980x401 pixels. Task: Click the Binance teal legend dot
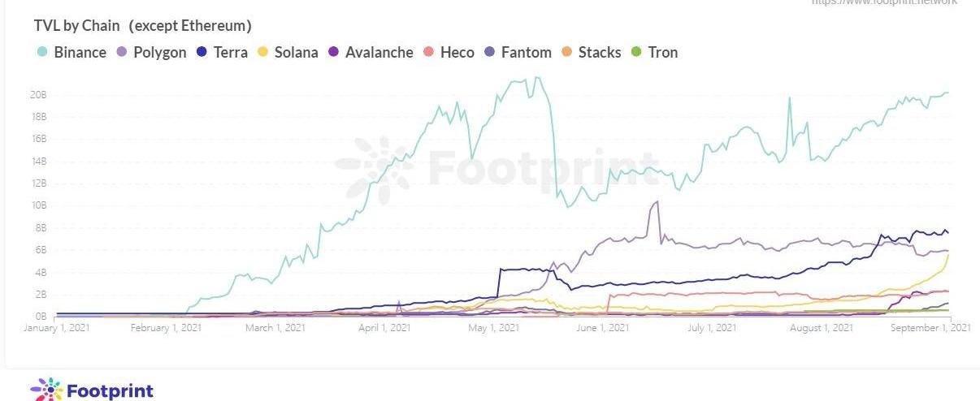click(42, 53)
